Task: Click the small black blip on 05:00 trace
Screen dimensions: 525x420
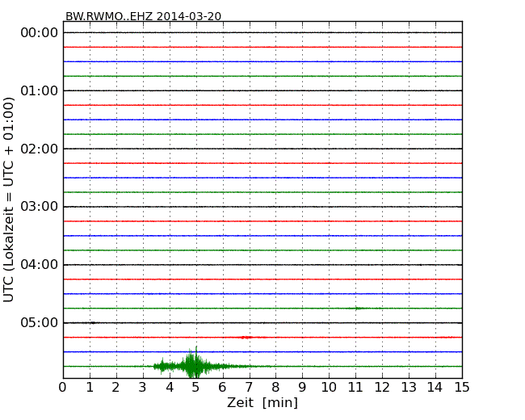Action: pos(92,323)
